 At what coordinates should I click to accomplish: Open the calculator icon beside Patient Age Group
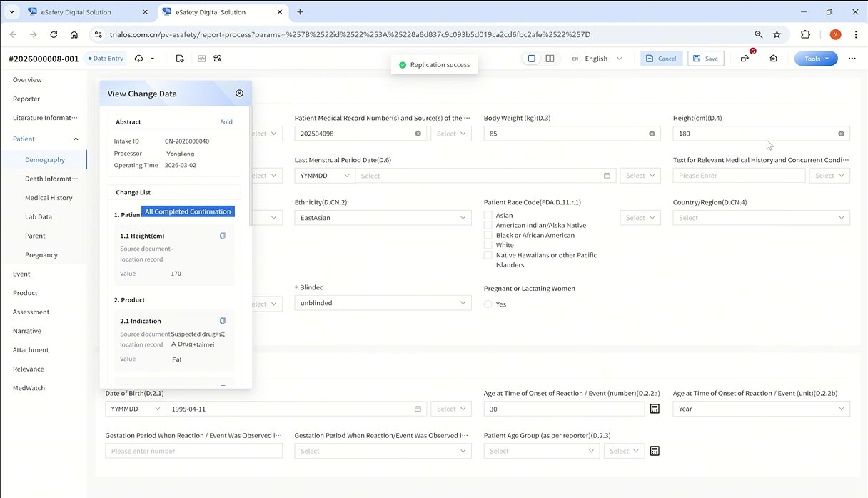pos(655,451)
